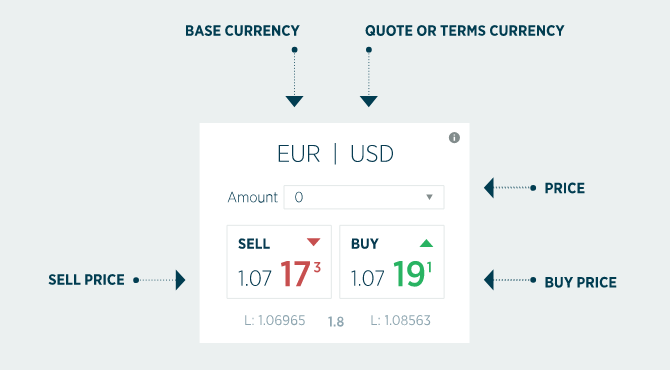The height and width of the screenshot is (370, 670).
Task: Click the arrow next to SELL PRICE label
Action: [x=180, y=280]
